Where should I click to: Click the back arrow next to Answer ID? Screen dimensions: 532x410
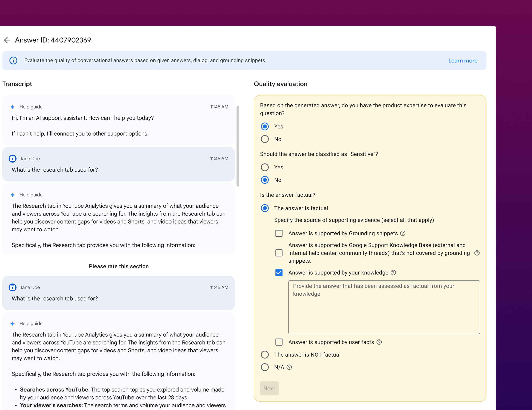point(7,40)
